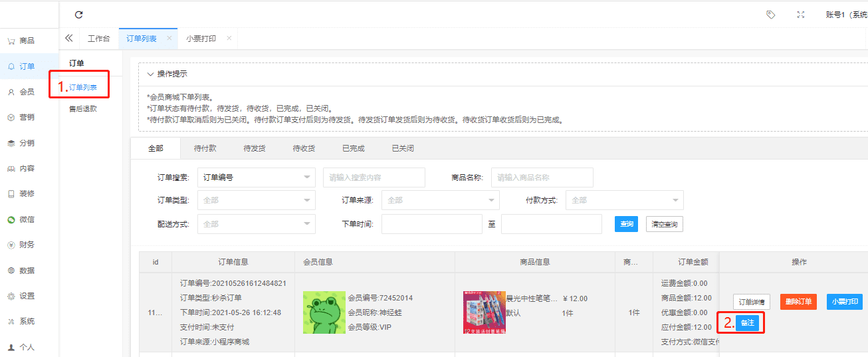The image size is (868, 357).
Task: Open the 订单类型 dropdown
Action: coord(257,200)
